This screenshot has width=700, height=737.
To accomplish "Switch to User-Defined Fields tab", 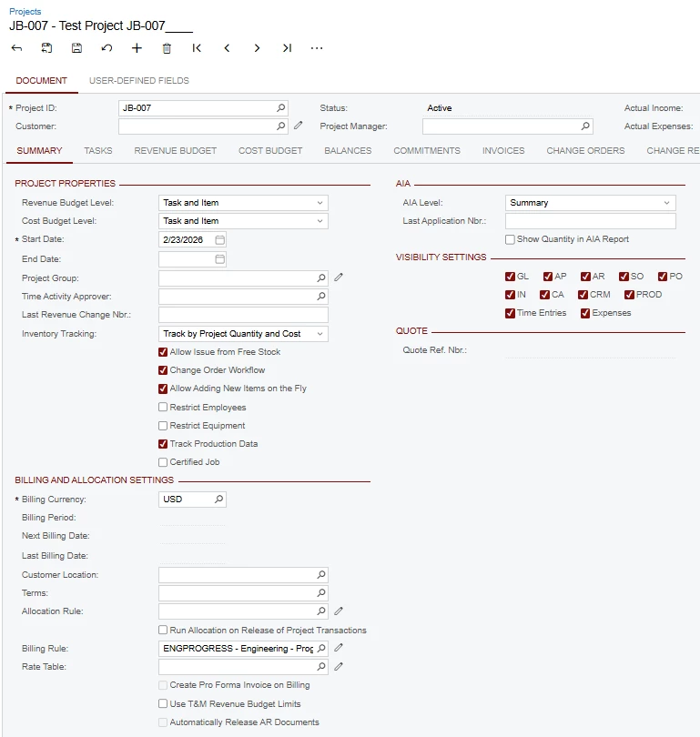I will (139, 81).
